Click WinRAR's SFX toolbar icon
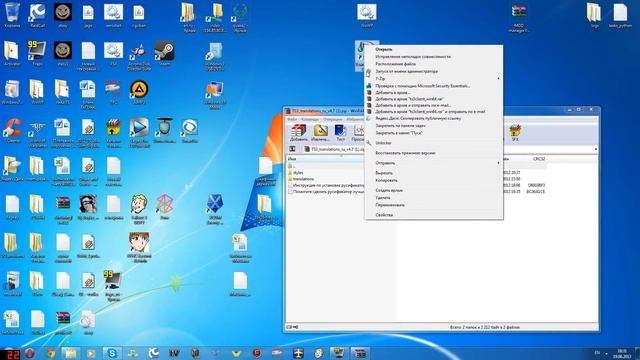640x360 pixels. pyautogui.click(x=515, y=132)
